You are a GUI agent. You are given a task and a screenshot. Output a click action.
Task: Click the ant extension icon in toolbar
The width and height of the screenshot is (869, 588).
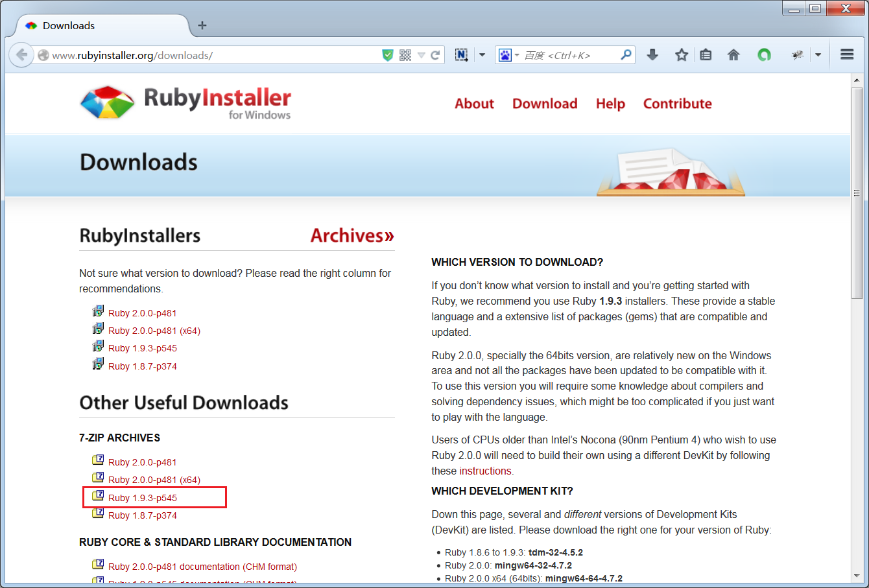(x=798, y=55)
